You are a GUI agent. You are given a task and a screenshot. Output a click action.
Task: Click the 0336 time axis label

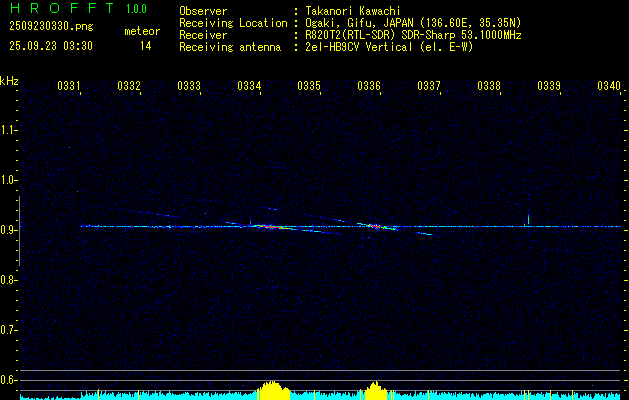pyautogui.click(x=369, y=85)
